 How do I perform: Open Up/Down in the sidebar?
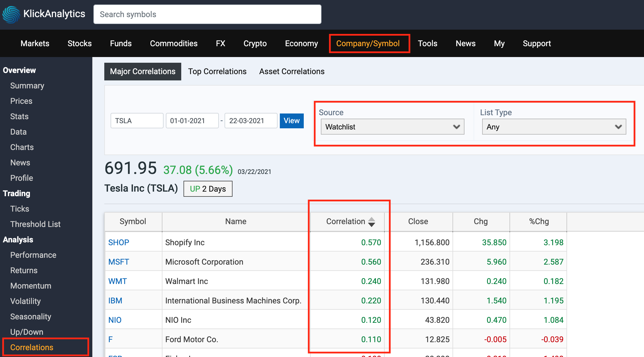pos(27,332)
